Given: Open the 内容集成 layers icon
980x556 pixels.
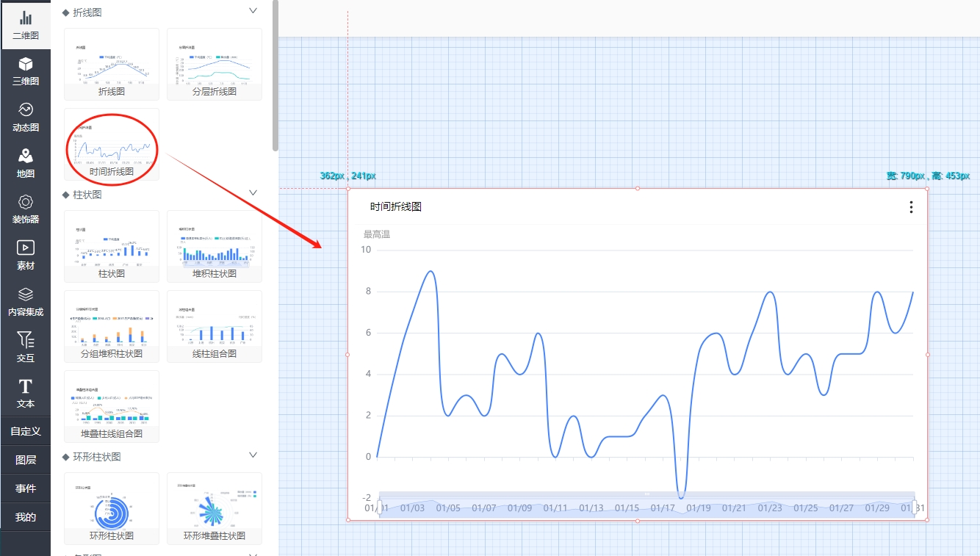Looking at the screenshot, I should point(26,301).
